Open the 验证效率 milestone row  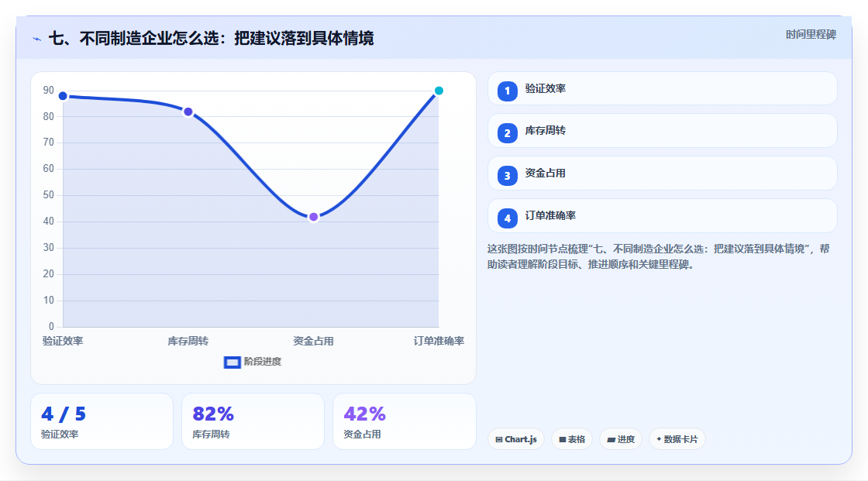[x=662, y=88]
